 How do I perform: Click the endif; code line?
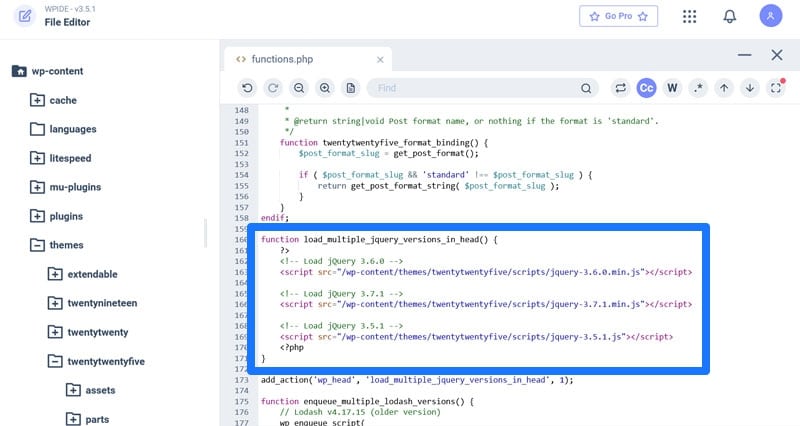coord(274,218)
